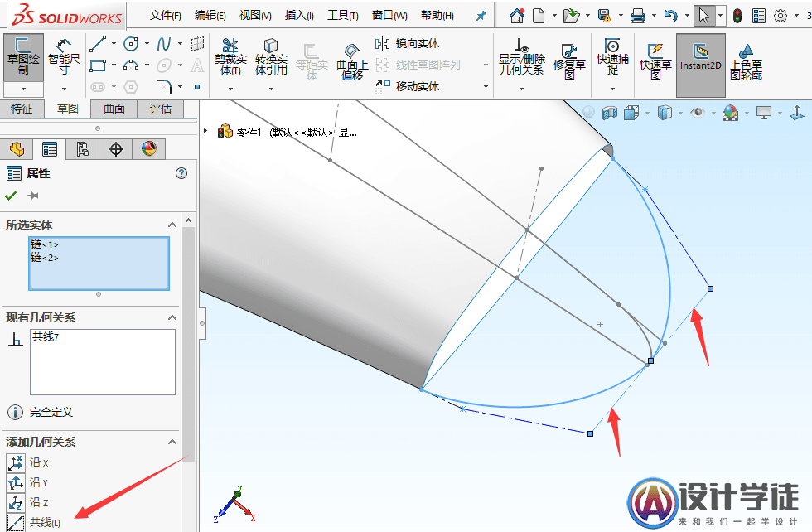Select the arc sketch tool
This screenshot has height=532, width=812.
[x=131, y=65]
